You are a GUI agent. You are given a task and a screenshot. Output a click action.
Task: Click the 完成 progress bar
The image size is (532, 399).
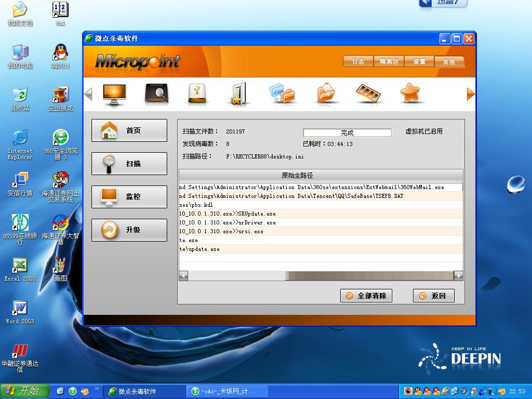pyautogui.click(x=347, y=132)
